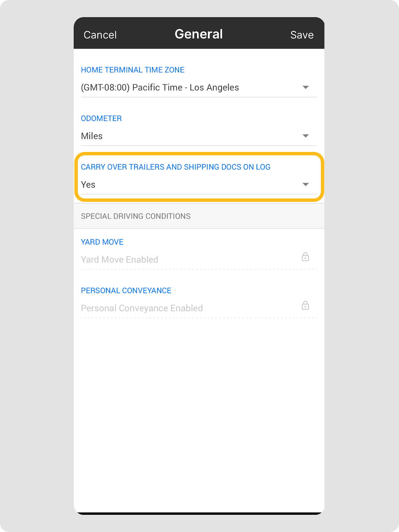This screenshot has width=399, height=532.
Task: Click the General title in header
Action: [x=199, y=34]
